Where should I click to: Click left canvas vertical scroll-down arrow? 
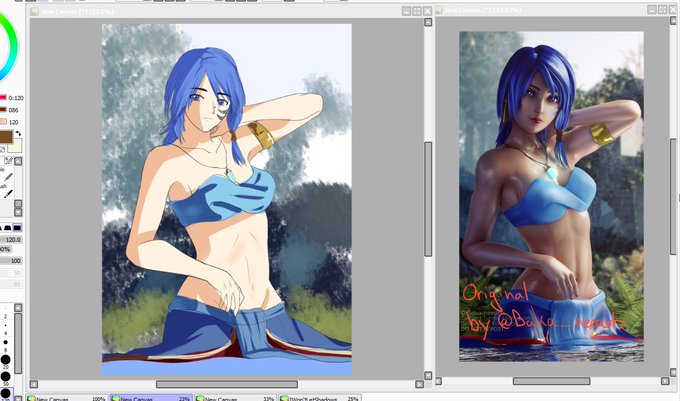click(x=428, y=375)
